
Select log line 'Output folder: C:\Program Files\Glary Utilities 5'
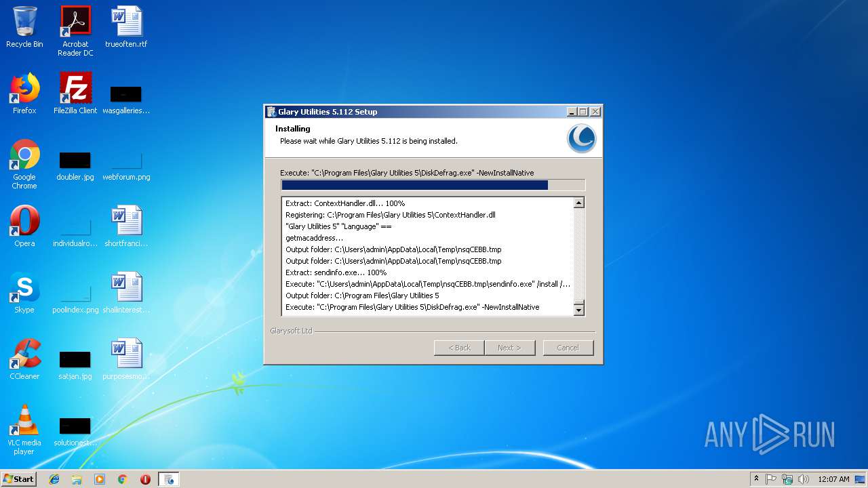362,296
